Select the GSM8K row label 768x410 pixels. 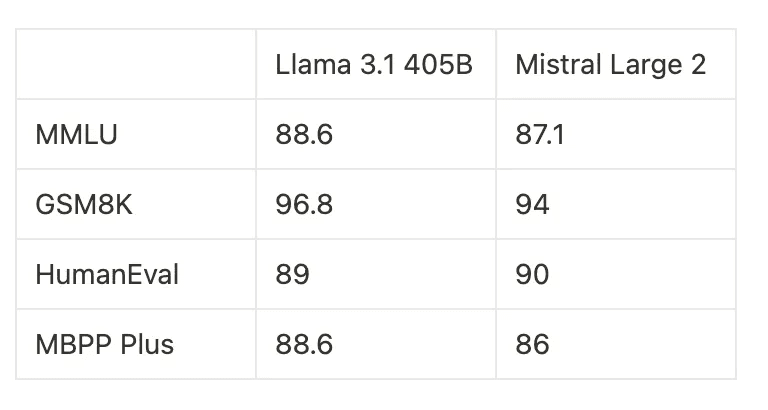[84, 204]
